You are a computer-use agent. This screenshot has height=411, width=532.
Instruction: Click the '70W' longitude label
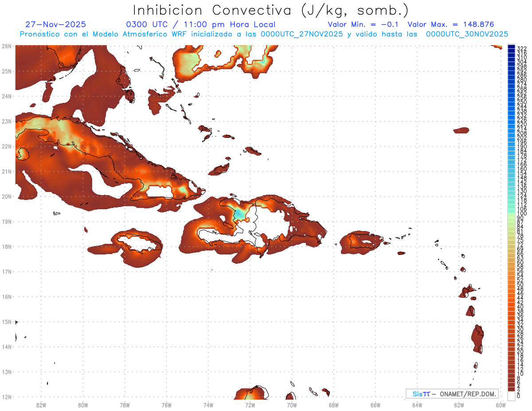292,405
